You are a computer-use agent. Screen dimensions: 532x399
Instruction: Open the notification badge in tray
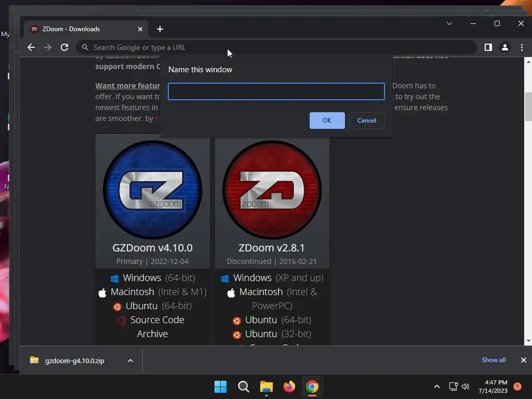[517, 387]
